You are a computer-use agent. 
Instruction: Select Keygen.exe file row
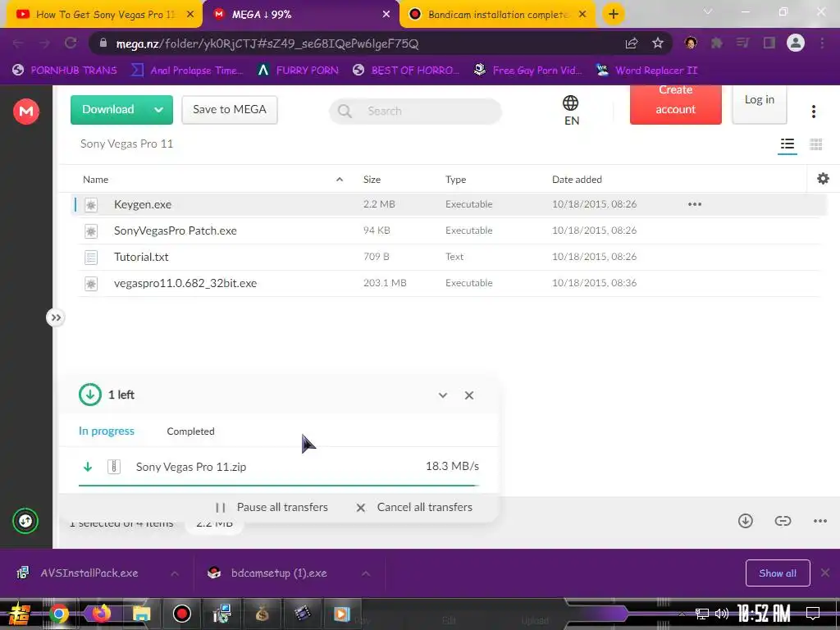[448, 204]
